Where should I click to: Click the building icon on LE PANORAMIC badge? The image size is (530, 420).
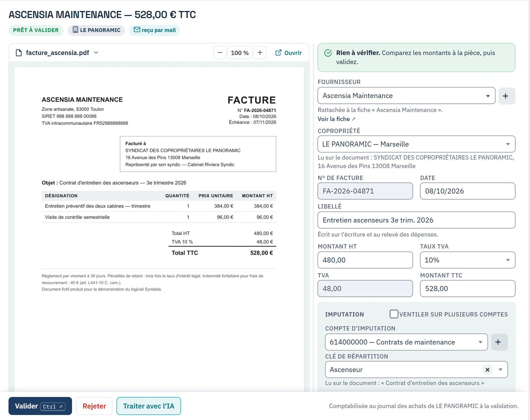click(75, 30)
